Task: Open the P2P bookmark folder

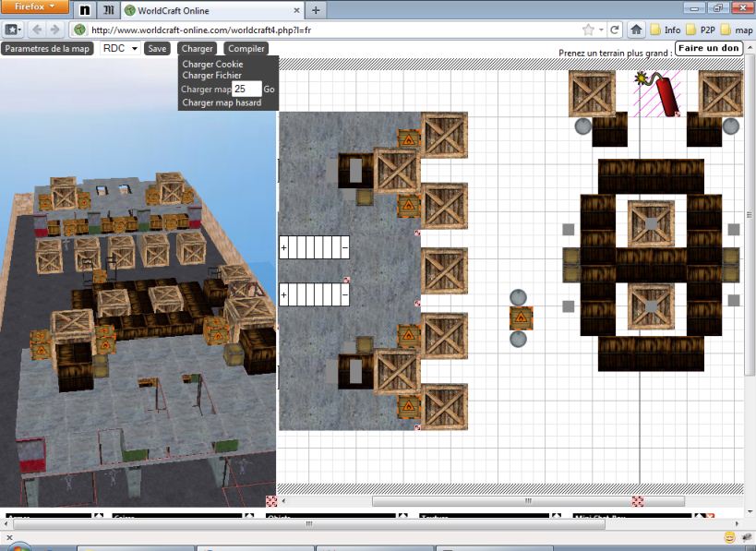Action: tap(701, 30)
